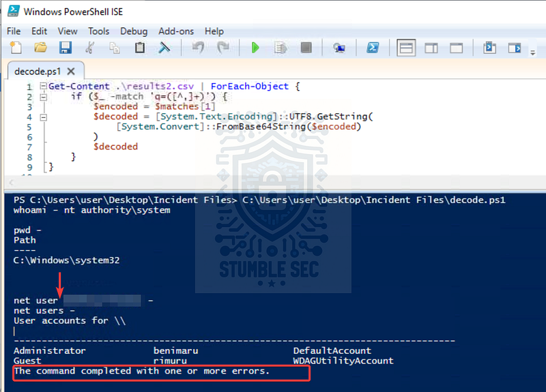Open New Remote PowerShell Tab icon
The image size is (546, 392).
(x=339, y=48)
